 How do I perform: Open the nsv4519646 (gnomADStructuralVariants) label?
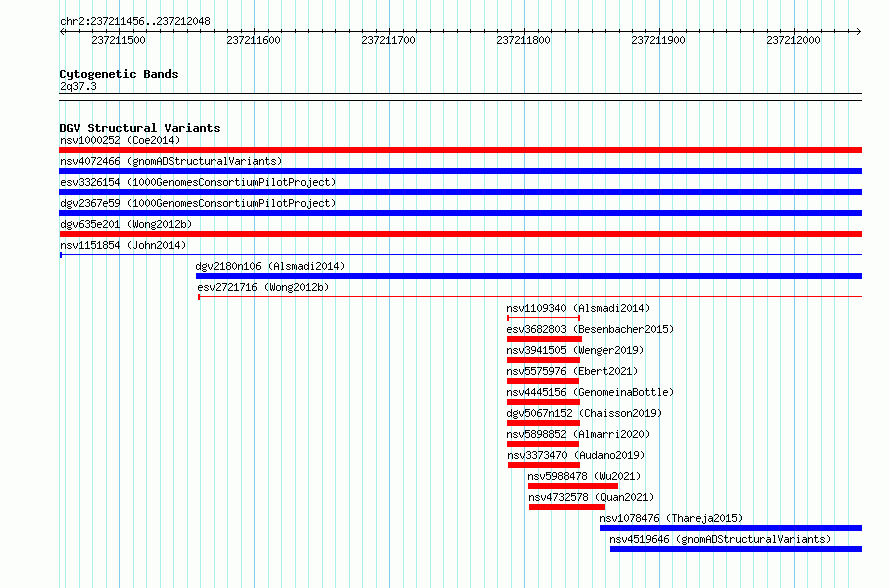(720, 539)
